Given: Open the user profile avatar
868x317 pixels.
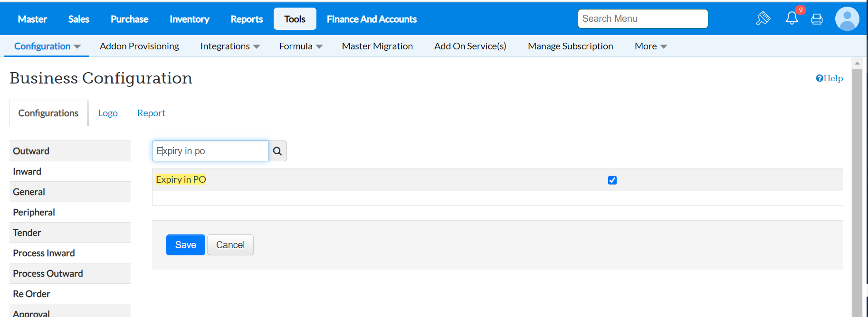Looking at the screenshot, I should tap(847, 19).
